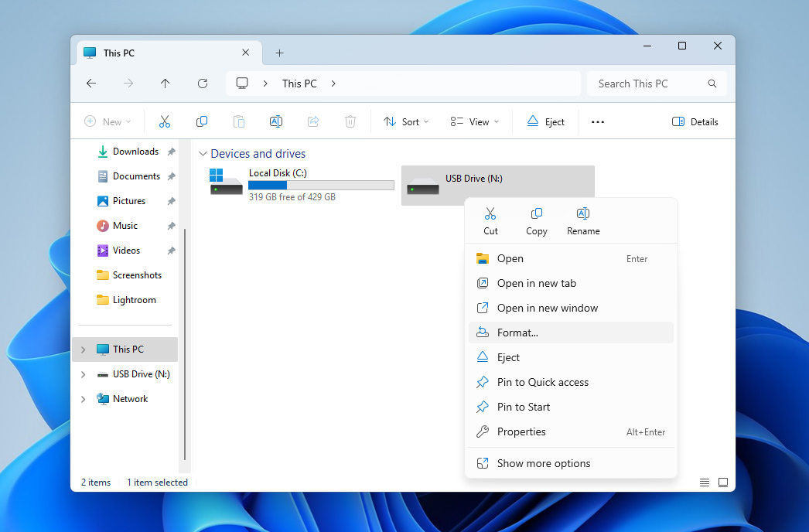Select Format... in the context menu
This screenshot has width=809, height=532.
pos(571,332)
